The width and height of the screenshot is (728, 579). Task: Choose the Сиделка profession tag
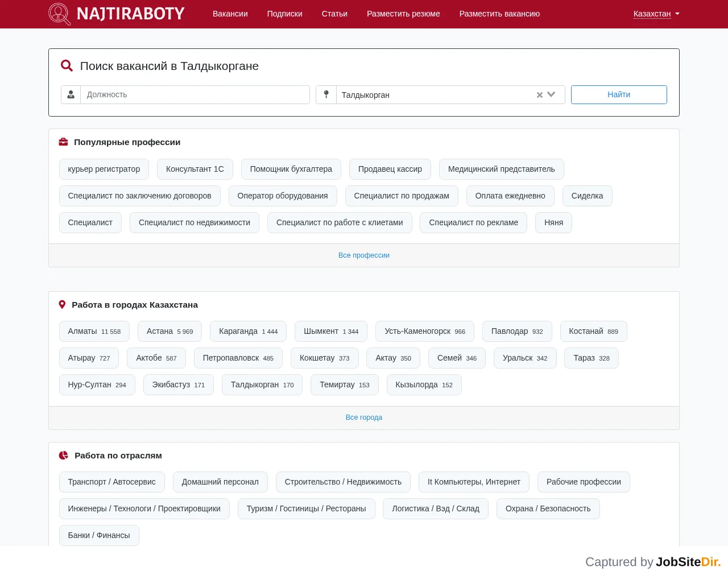point(587,196)
